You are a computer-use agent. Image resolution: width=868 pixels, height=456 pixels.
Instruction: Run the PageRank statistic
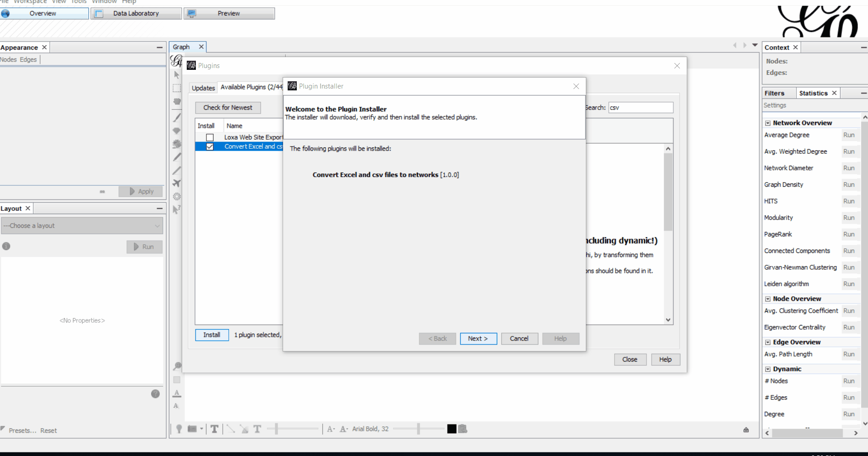849,234
